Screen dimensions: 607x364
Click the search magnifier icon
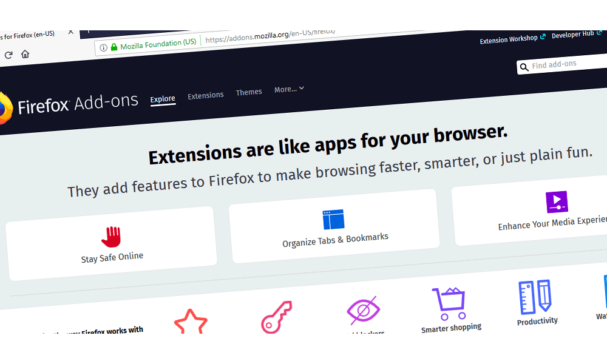pos(524,67)
